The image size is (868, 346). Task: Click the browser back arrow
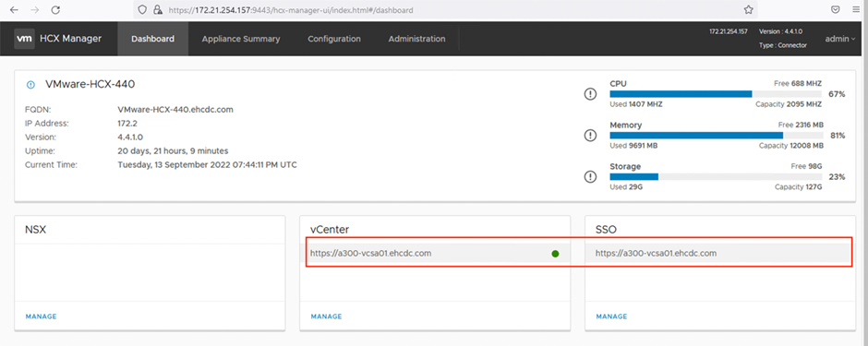click(x=15, y=10)
